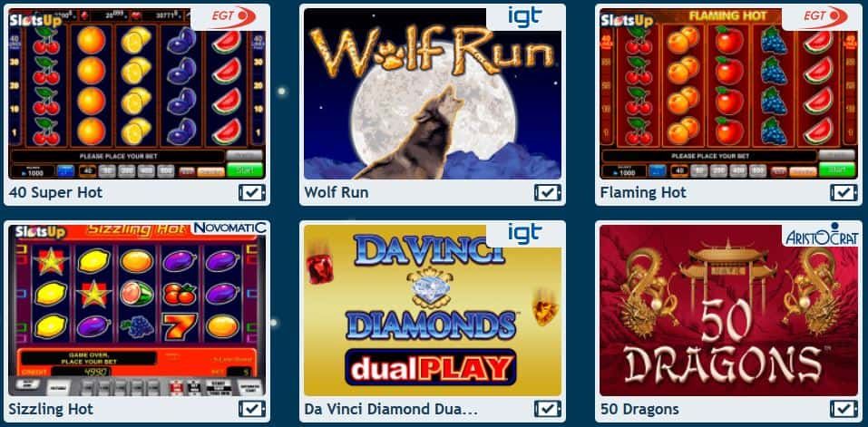Click the SlotsUp logo on Sizzling Hot

pos(40,231)
